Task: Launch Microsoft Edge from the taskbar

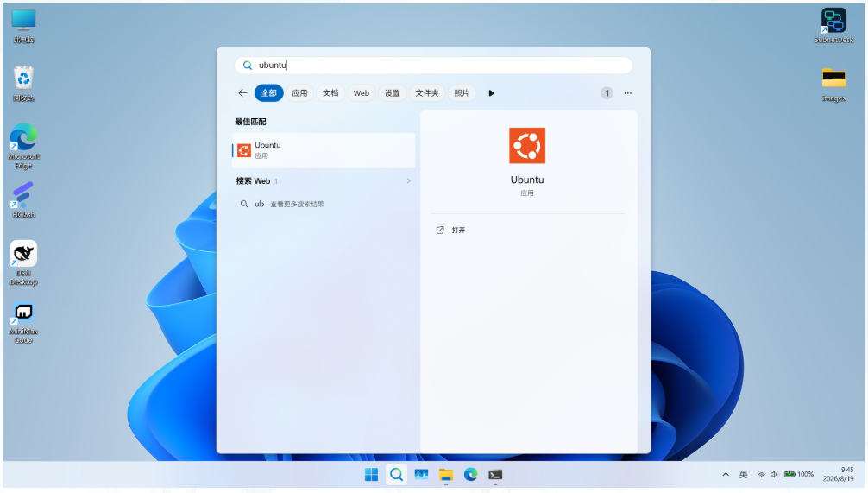Action: point(470,475)
